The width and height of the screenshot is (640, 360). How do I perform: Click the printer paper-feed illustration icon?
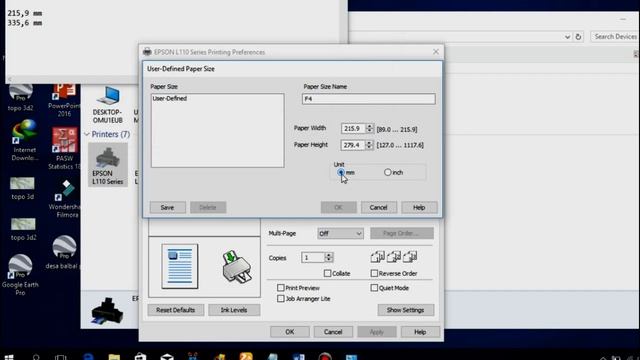tap(237, 267)
